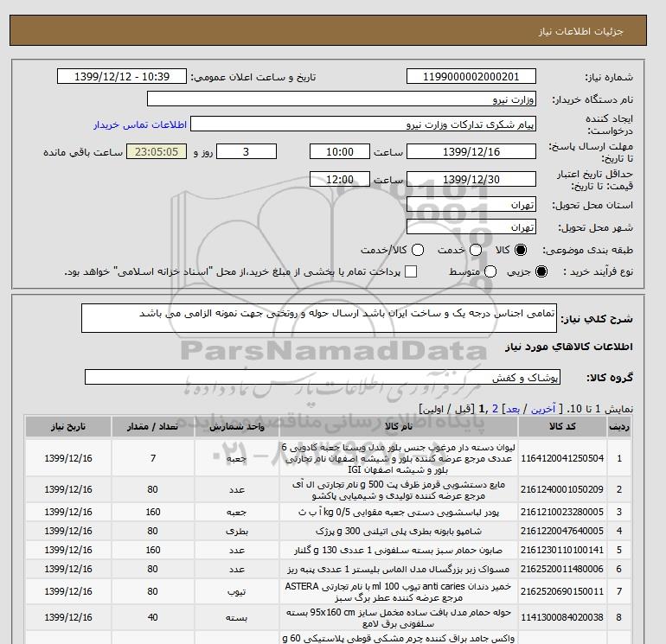Click the بعد pagination link

click(x=513, y=409)
